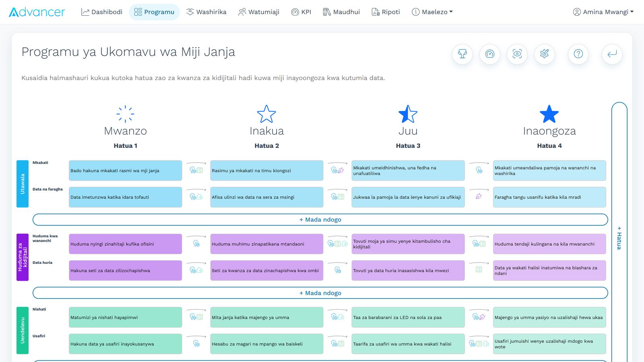
Task: Click the Advancer logo
Action: pyautogui.click(x=37, y=12)
